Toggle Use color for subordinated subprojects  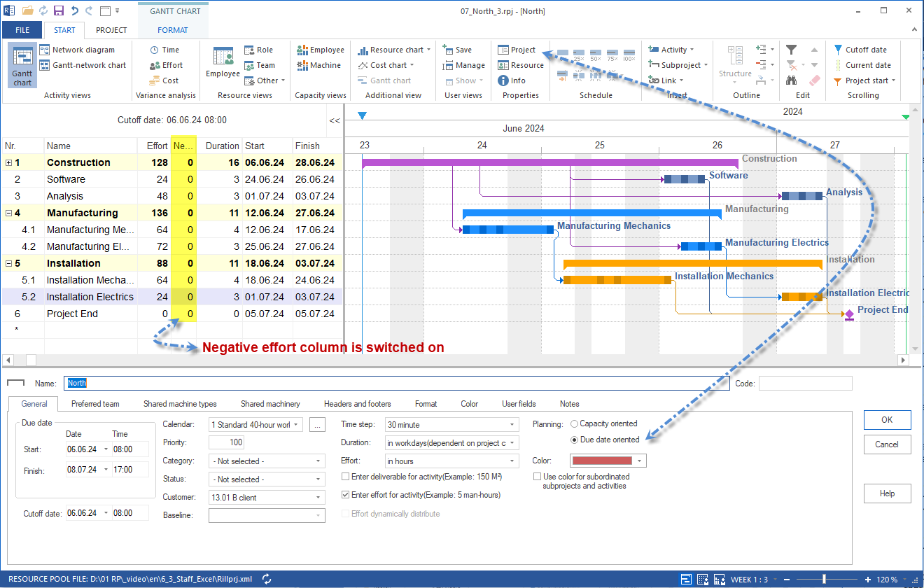(x=537, y=477)
